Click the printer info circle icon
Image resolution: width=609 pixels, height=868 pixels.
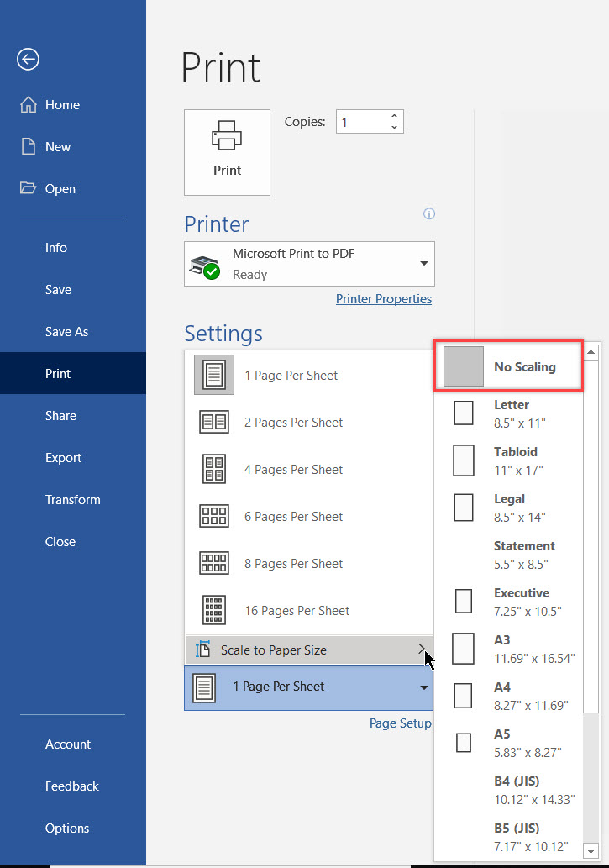pos(429,213)
